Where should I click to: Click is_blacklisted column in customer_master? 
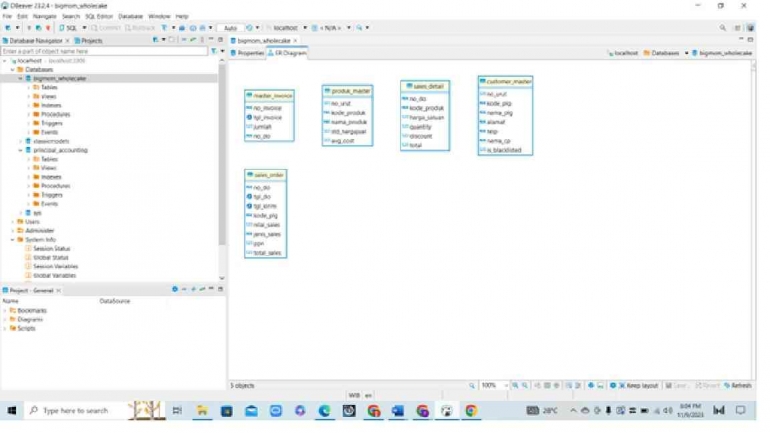coord(504,150)
